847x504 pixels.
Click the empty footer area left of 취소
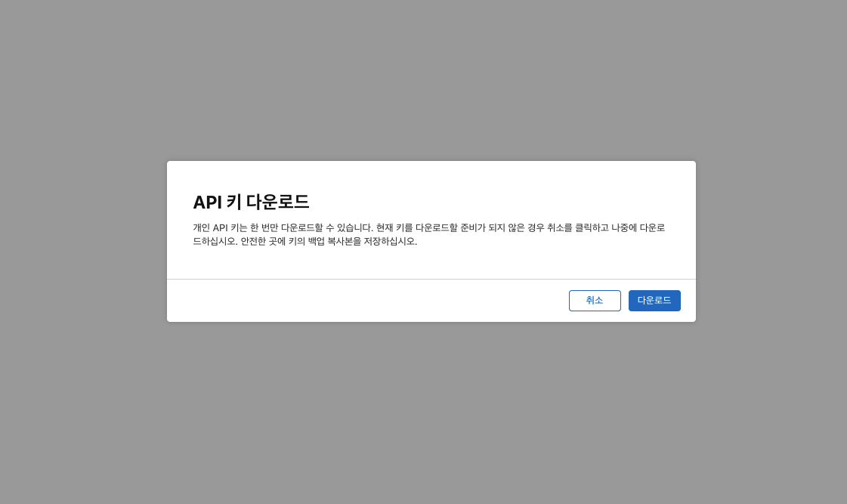pyautogui.click(x=367, y=300)
